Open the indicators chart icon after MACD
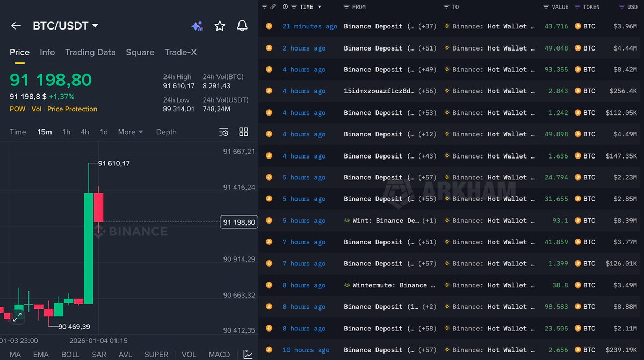 click(x=248, y=354)
